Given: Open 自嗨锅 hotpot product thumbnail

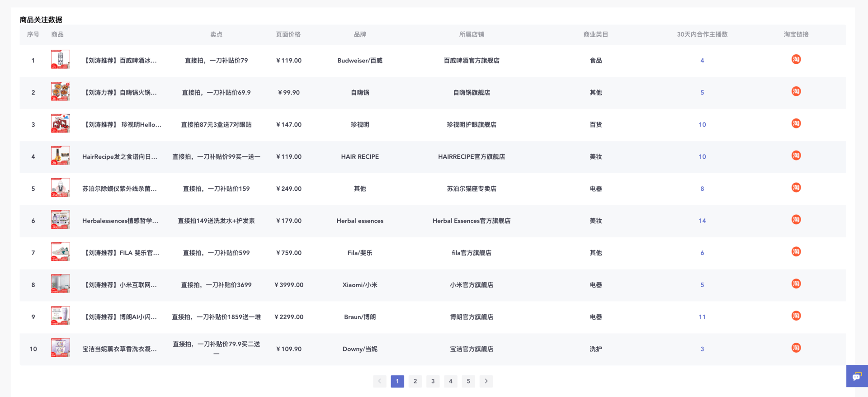Looking at the screenshot, I should coord(61,91).
